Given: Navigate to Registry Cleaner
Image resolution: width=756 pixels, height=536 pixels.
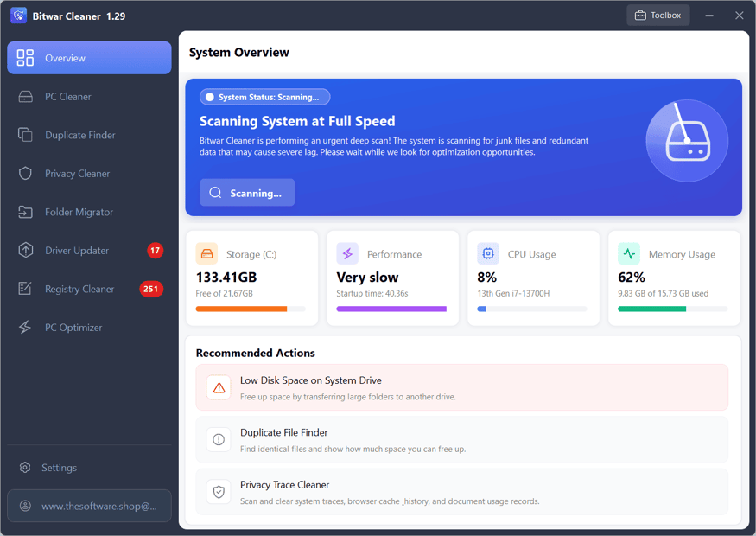Looking at the screenshot, I should tap(89, 289).
